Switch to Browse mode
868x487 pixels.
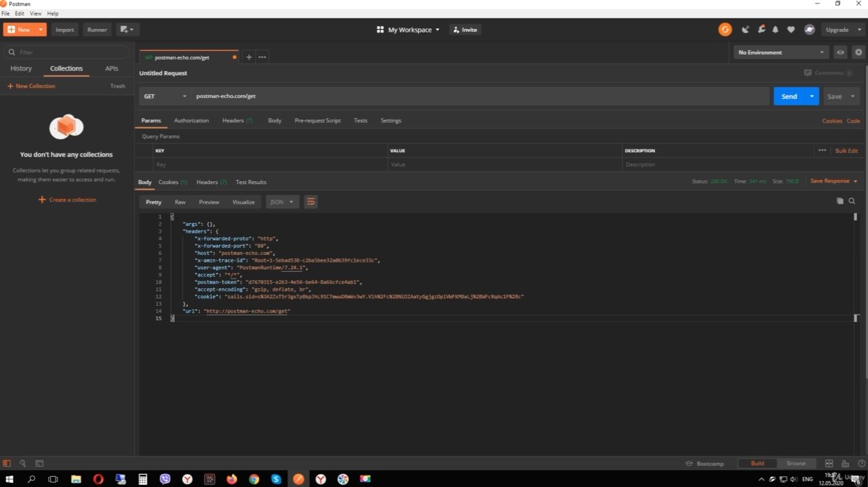[796, 463]
